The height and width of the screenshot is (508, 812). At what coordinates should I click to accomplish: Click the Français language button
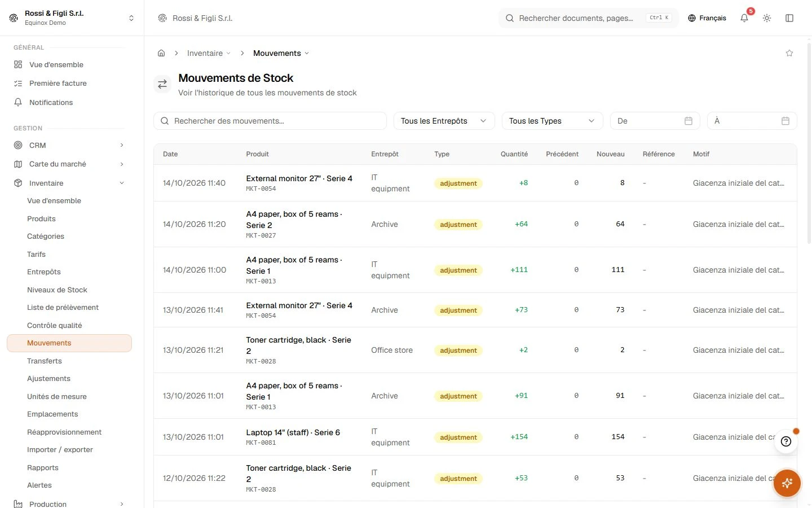pyautogui.click(x=707, y=18)
